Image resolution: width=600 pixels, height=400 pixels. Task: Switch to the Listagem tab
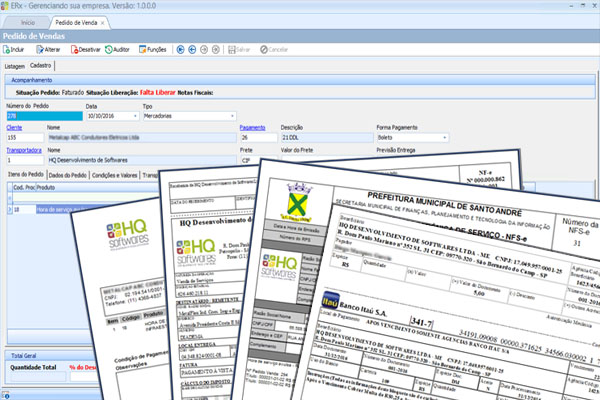15,66
